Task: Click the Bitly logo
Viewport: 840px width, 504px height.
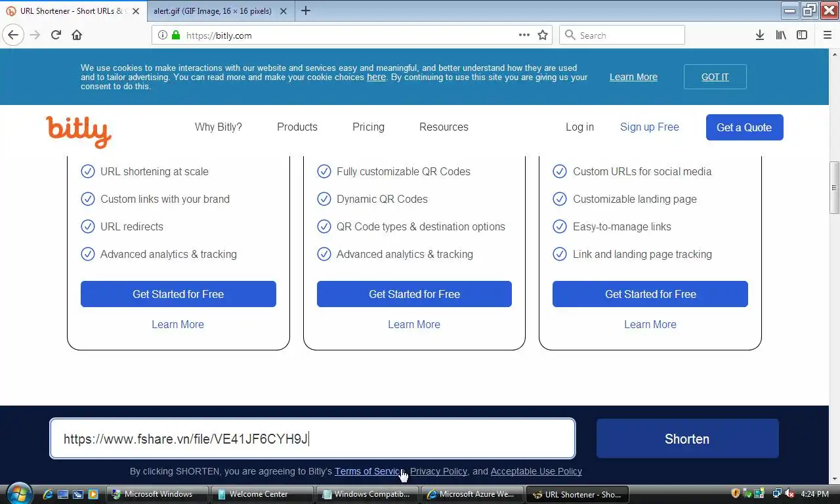Action: [79, 132]
